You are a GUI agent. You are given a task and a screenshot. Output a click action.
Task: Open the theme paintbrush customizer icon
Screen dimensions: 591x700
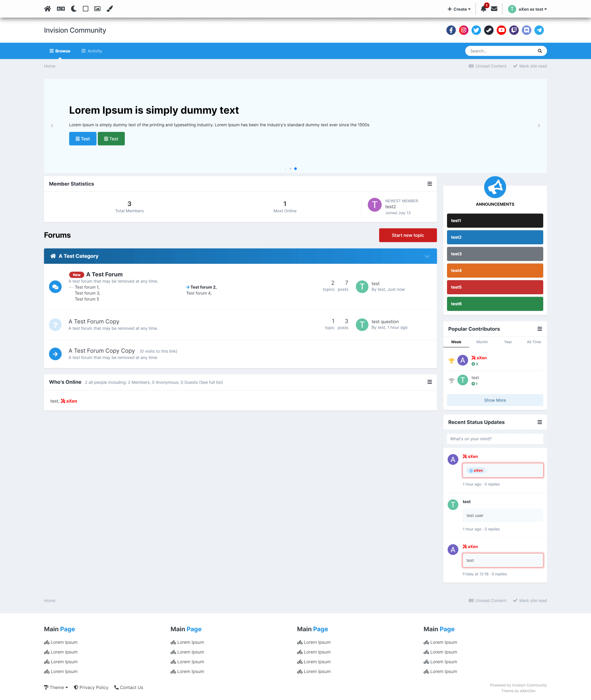tap(110, 9)
